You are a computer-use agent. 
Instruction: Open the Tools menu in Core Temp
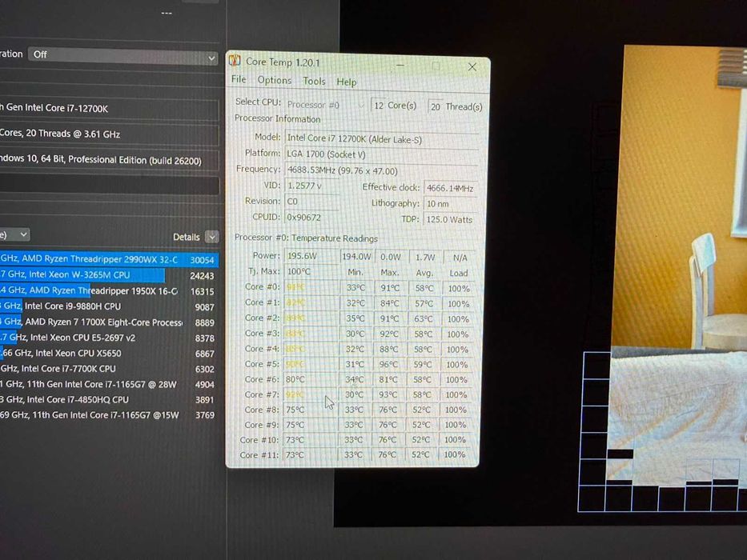pos(314,81)
